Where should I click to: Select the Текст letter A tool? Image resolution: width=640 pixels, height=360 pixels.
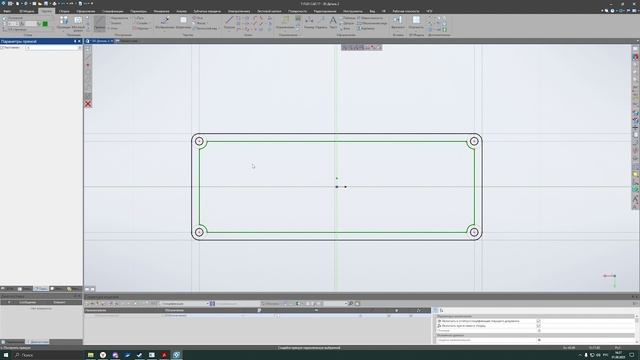(x=333, y=22)
